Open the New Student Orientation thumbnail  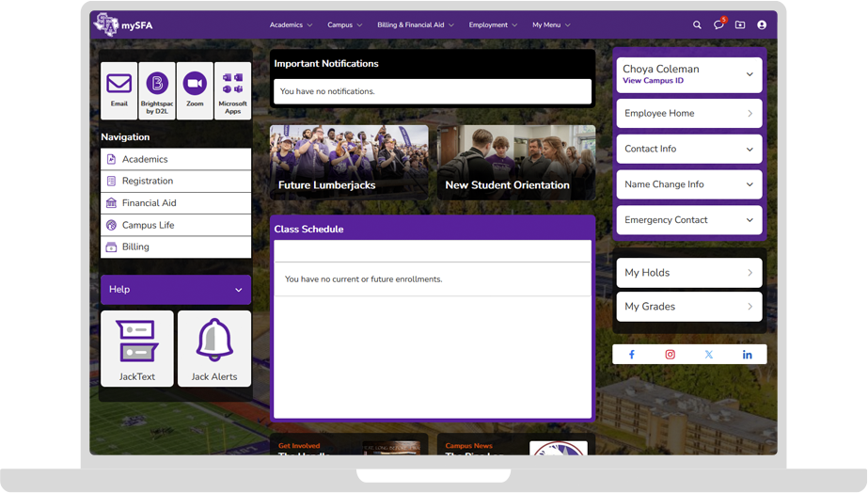pyautogui.click(x=516, y=162)
